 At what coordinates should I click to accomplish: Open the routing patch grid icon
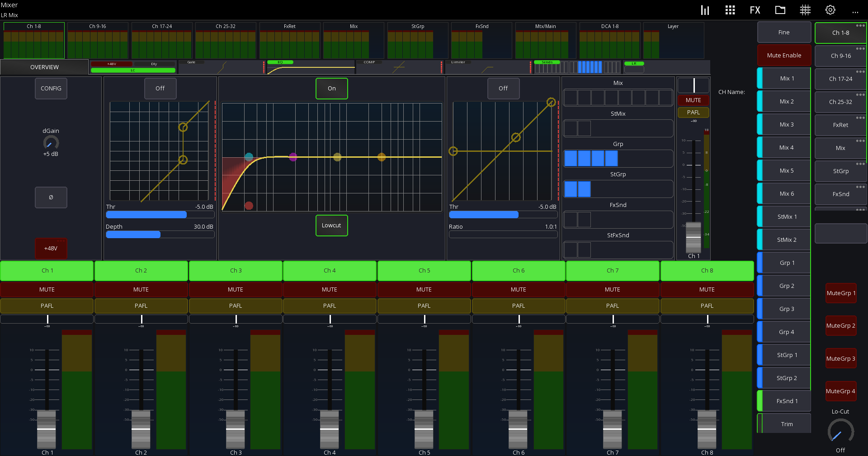coord(805,10)
